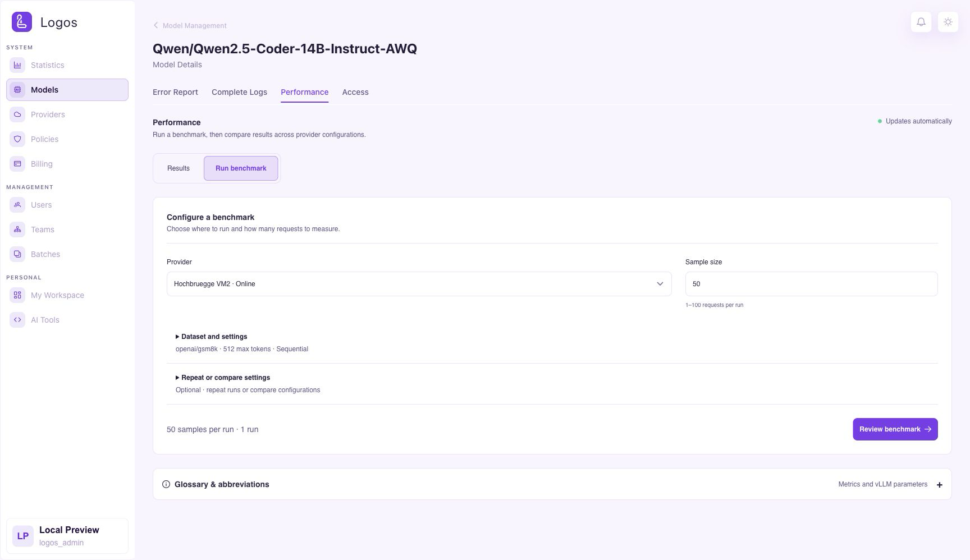
Task: Click the 'Updates automatically' status text
Action: point(919,121)
